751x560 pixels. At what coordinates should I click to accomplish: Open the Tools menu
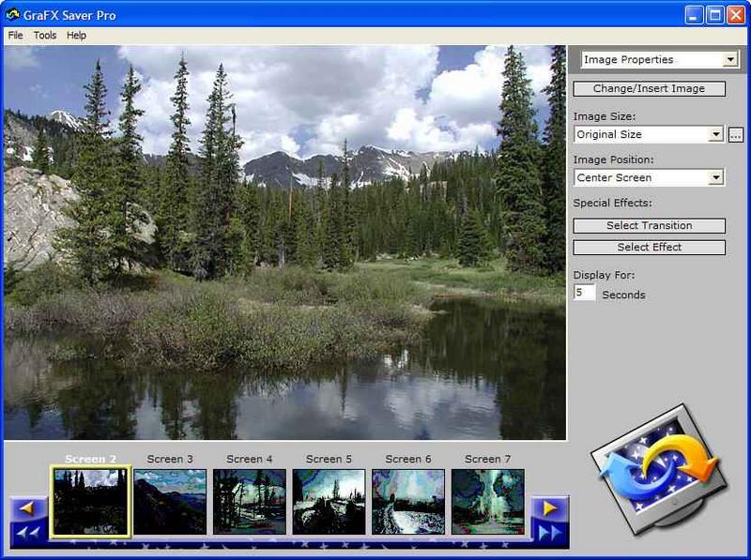click(45, 35)
